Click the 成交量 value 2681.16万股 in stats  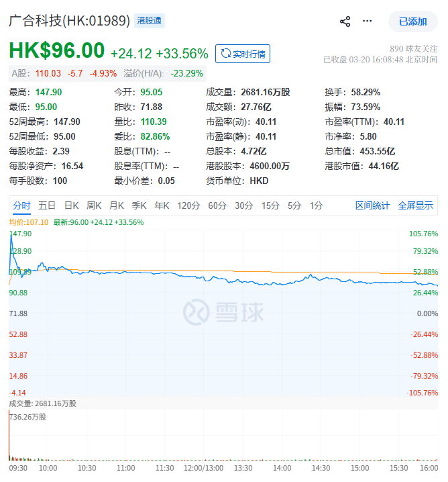(x=266, y=92)
